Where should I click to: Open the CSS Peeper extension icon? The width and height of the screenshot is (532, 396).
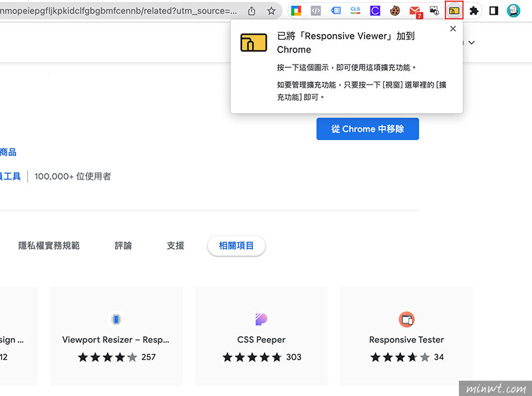tap(261, 319)
